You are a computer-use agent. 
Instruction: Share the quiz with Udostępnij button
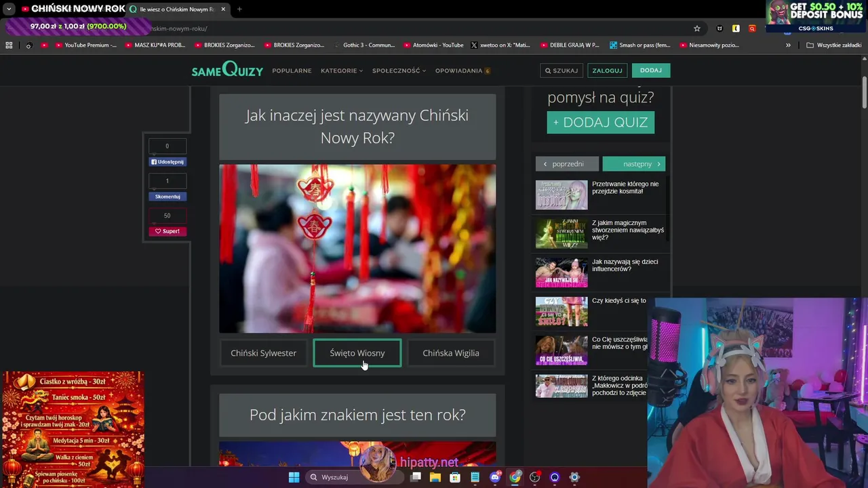click(167, 162)
